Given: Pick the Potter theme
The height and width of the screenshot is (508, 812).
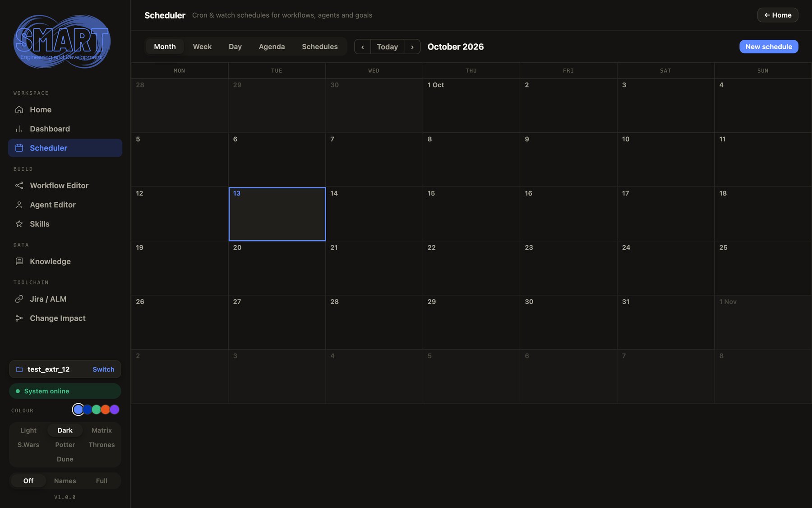Looking at the screenshot, I should pyautogui.click(x=65, y=445).
